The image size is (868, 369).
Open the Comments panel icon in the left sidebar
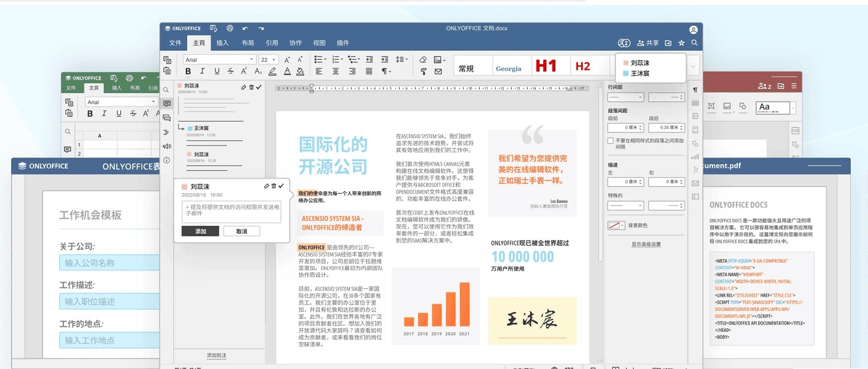pos(167,104)
